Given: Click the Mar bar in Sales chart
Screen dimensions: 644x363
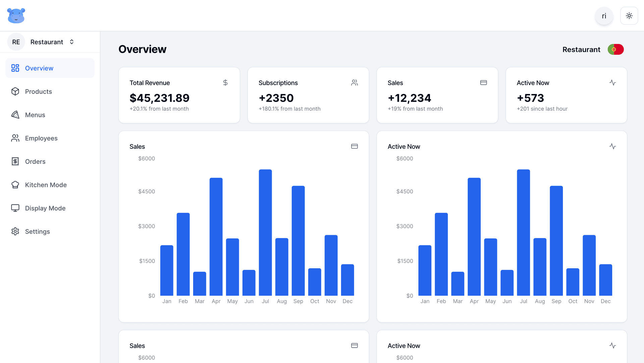Looking at the screenshot, I should pyautogui.click(x=200, y=284).
